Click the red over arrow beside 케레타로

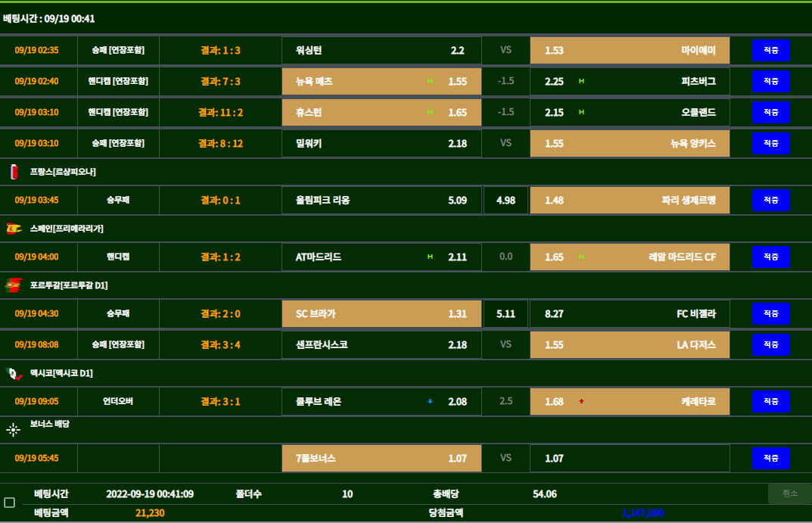[x=581, y=402]
